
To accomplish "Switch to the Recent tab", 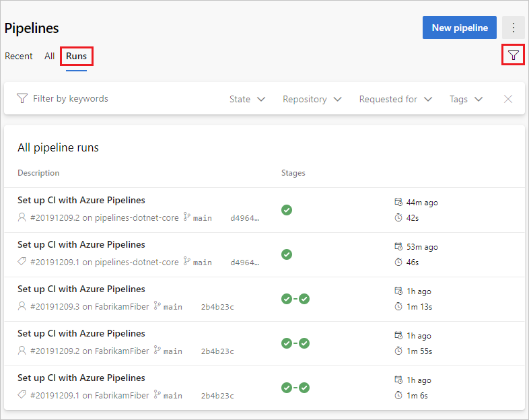I will 19,56.
